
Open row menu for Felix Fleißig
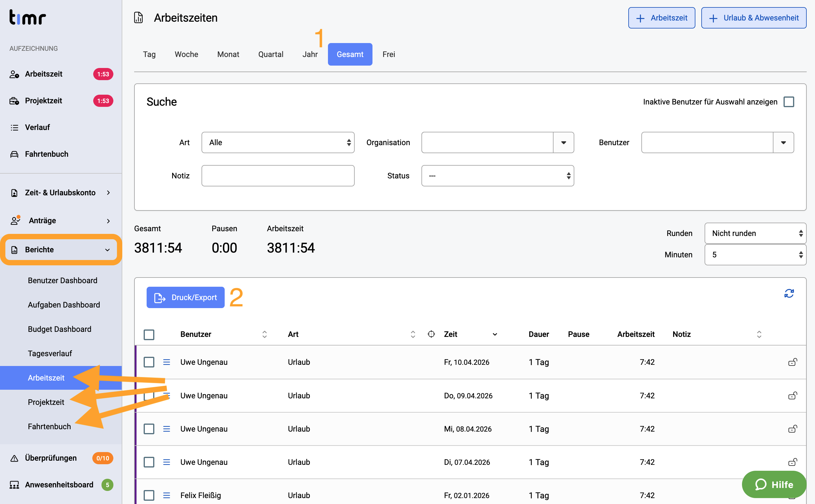point(167,495)
